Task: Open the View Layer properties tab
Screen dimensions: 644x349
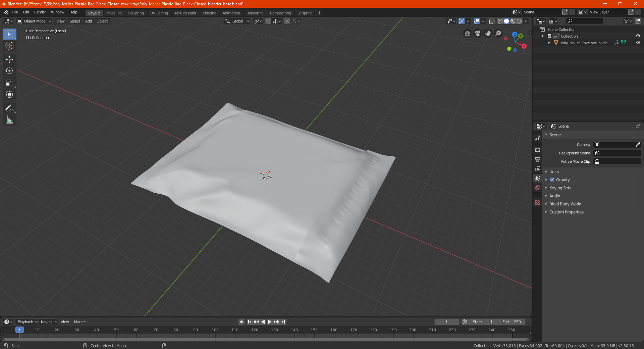Action: (538, 168)
